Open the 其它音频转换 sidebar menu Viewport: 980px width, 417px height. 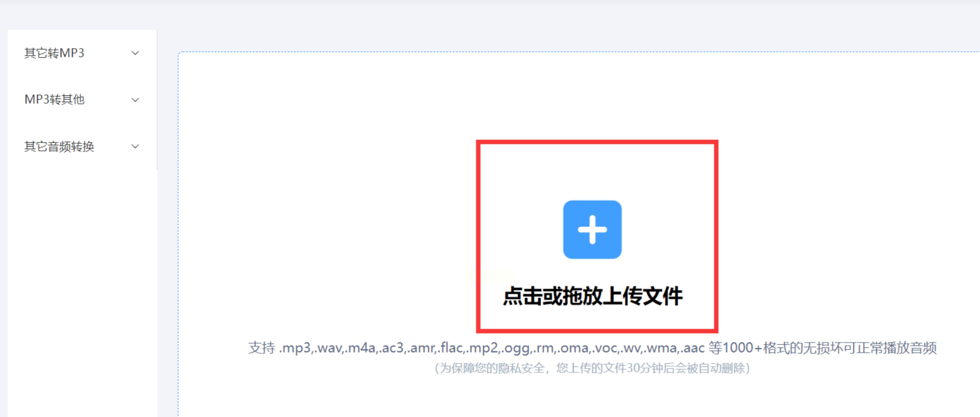tap(82, 146)
